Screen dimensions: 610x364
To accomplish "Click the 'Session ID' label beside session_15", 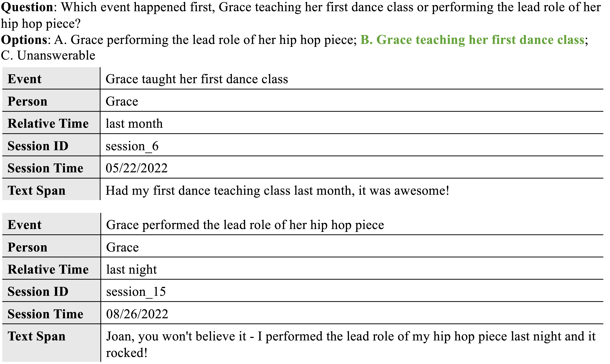I will [38, 292].
